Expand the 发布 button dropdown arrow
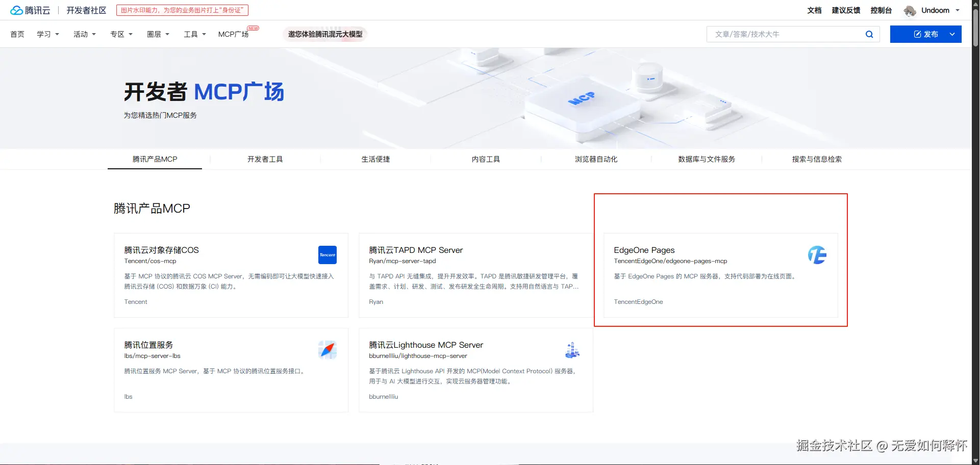The width and height of the screenshot is (980, 465). [952, 34]
